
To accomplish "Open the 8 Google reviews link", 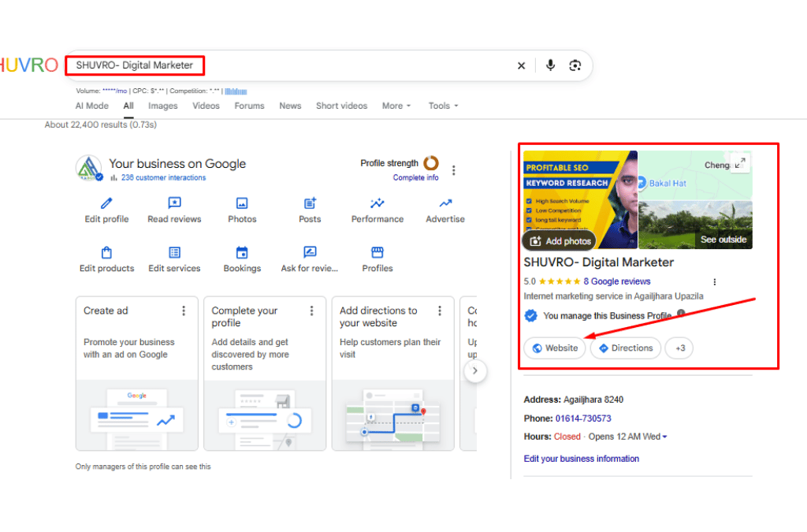I will point(616,281).
